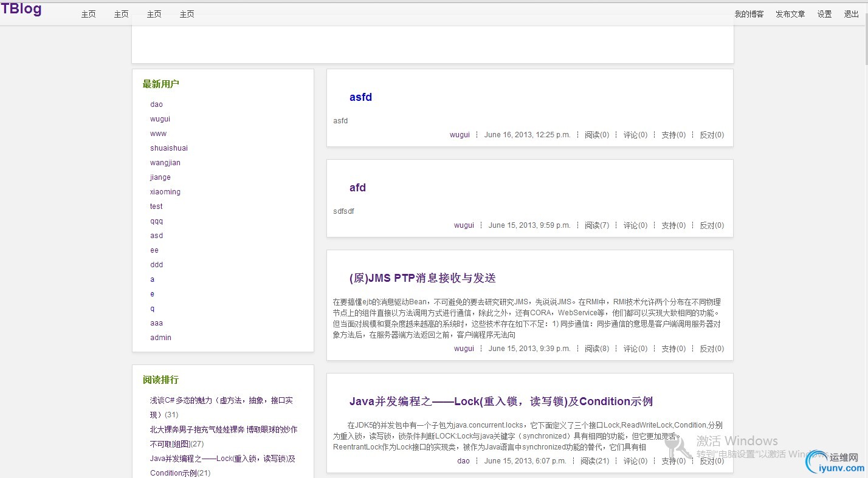Click author wugui on the JMS PTP post

(464, 349)
